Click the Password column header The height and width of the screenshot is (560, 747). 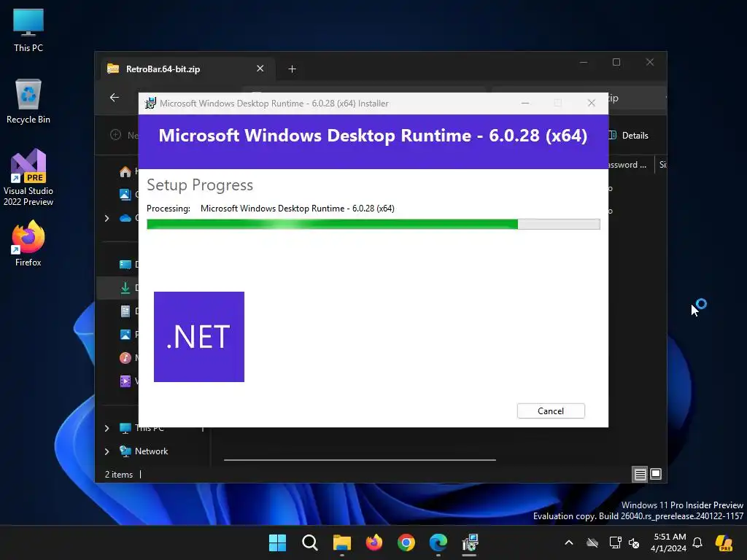629,165
